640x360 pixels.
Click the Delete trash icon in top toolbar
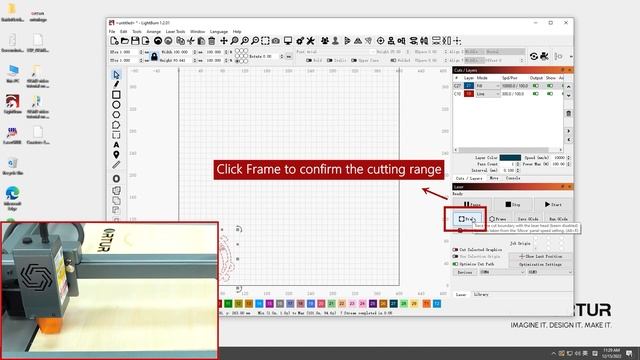coord(211,41)
